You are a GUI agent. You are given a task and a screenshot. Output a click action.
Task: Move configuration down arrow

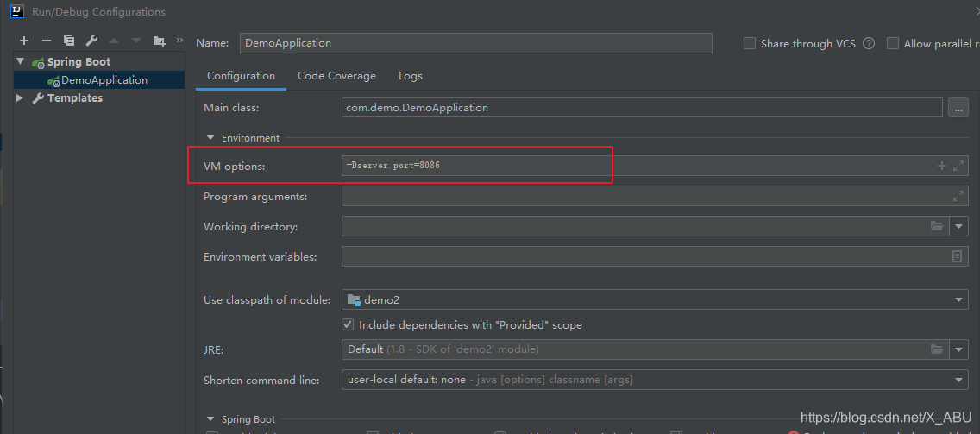pyautogui.click(x=136, y=41)
